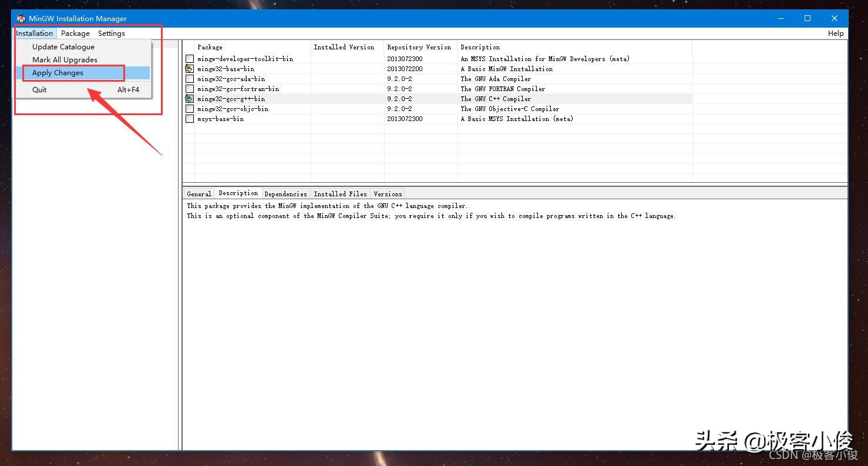The image size is (868, 466).
Task: Open the Installed Files tab
Action: 341,194
